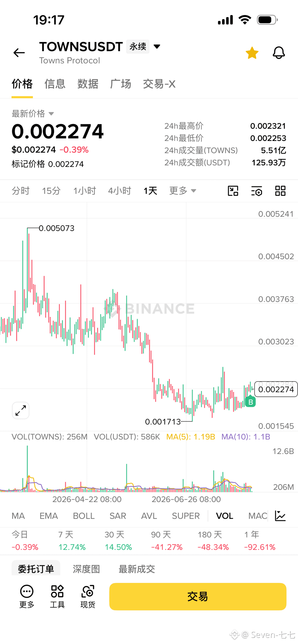
Task: Expand the TOWNSUSDT pair selector arrow
Action: click(x=157, y=46)
